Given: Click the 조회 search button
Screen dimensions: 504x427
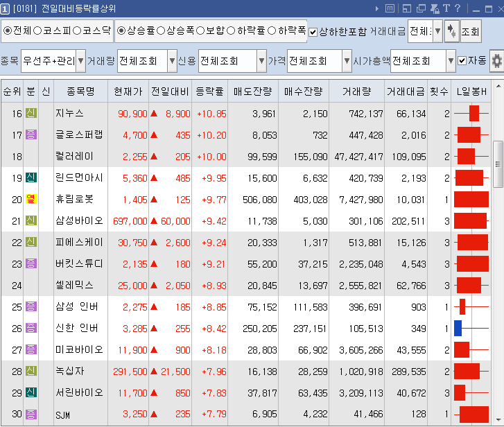Looking at the screenshot, I should pos(471,31).
